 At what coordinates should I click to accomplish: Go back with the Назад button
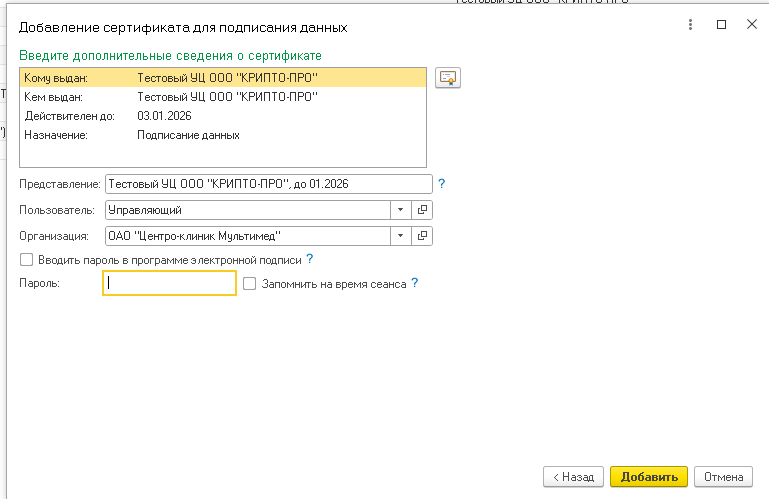coord(574,477)
